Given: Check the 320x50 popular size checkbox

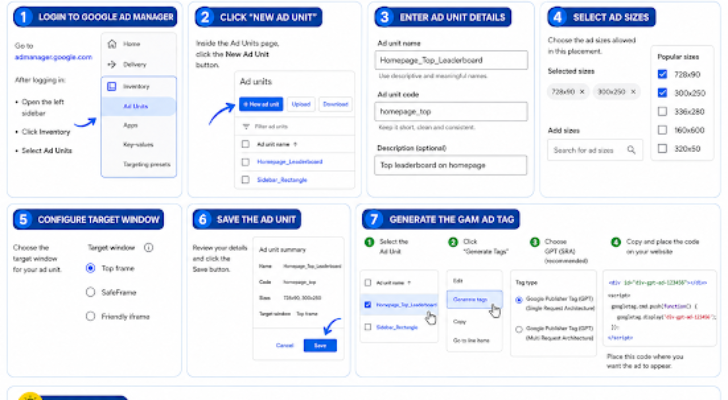Looking at the screenshot, I should (663, 148).
